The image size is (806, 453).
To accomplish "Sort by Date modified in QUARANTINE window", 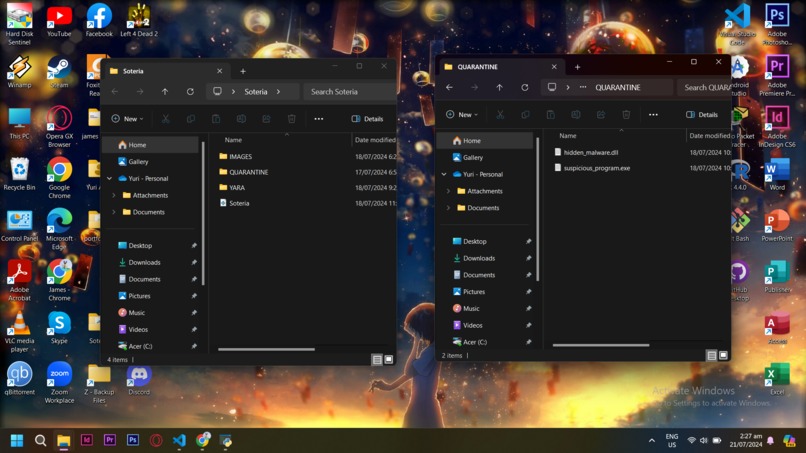I will [709, 136].
